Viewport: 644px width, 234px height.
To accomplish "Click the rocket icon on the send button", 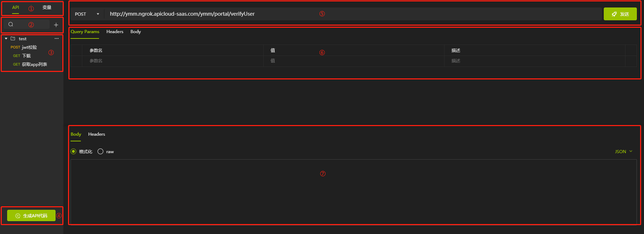I will pyautogui.click(x=614, y=14).
